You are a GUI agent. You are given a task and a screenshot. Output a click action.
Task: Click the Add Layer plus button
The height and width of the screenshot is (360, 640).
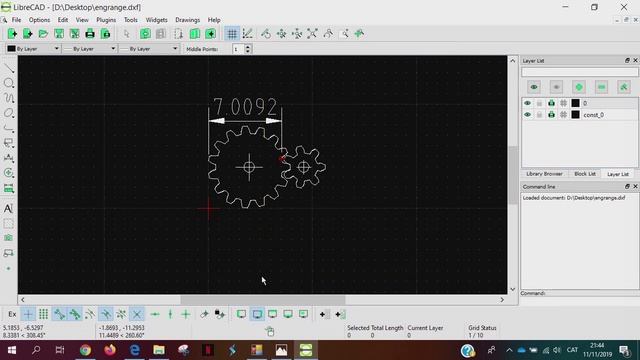pyautogui.click(x=579, y=87)
